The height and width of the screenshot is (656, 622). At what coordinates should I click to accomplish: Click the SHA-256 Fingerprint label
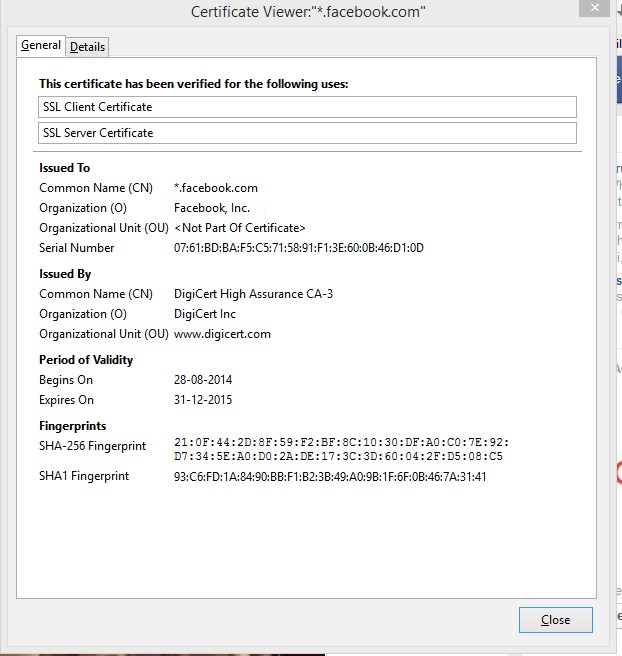click(92, 446)
